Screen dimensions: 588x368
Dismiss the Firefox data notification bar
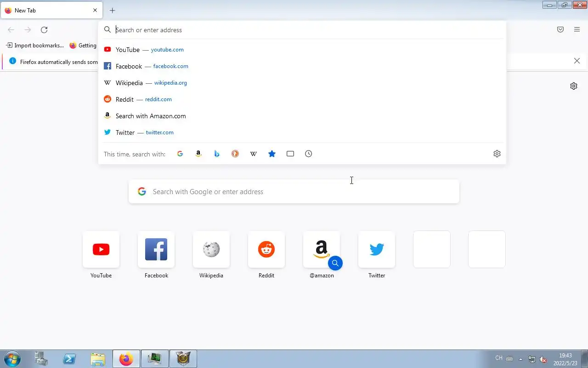(577, 61)
